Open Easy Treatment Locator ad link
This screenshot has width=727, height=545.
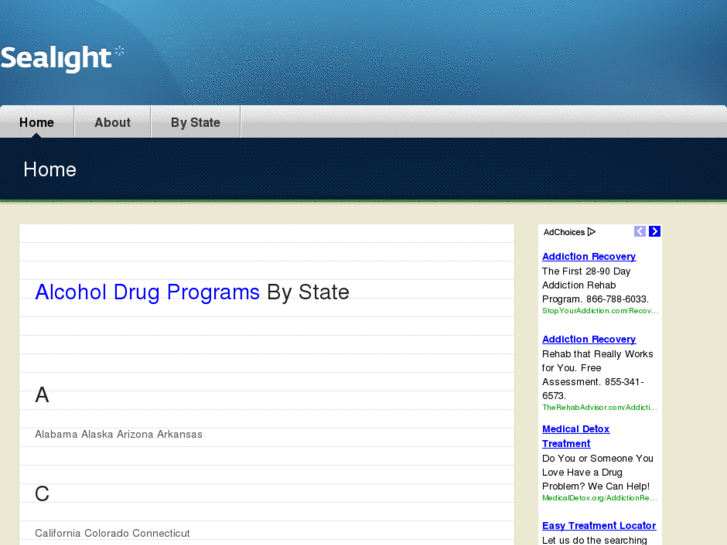(599, 526)
